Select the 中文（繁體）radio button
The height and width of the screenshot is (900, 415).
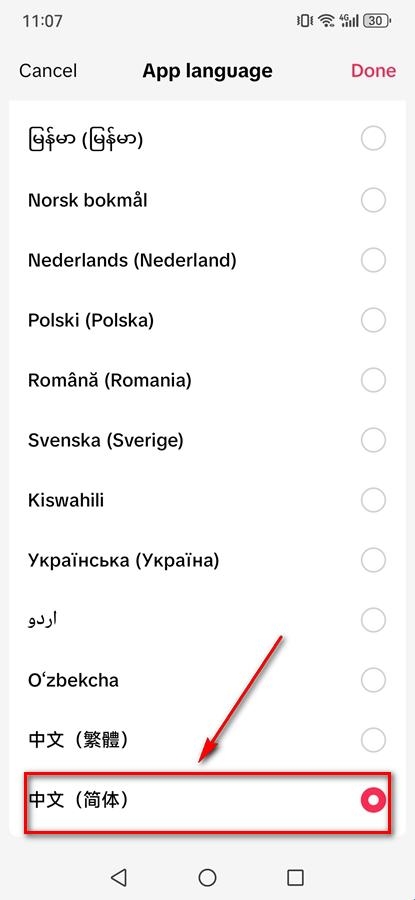373,740
